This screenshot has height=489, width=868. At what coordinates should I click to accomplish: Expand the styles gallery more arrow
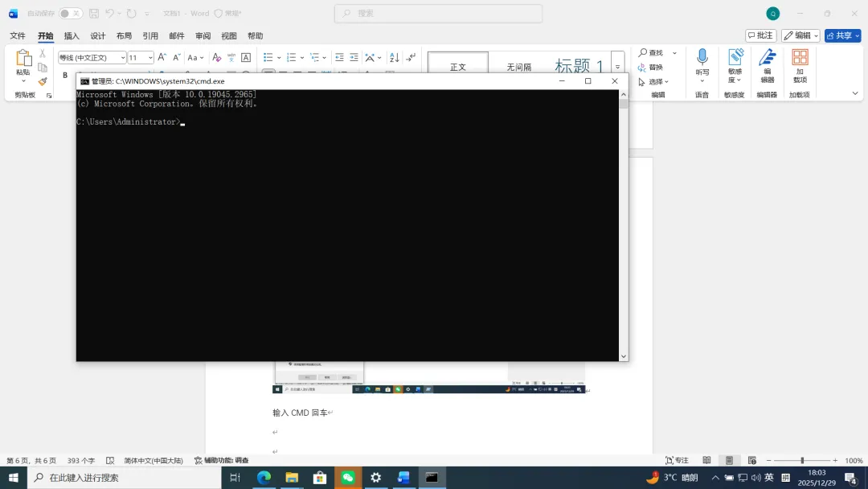pyautogui.click(x=618, y=67)
